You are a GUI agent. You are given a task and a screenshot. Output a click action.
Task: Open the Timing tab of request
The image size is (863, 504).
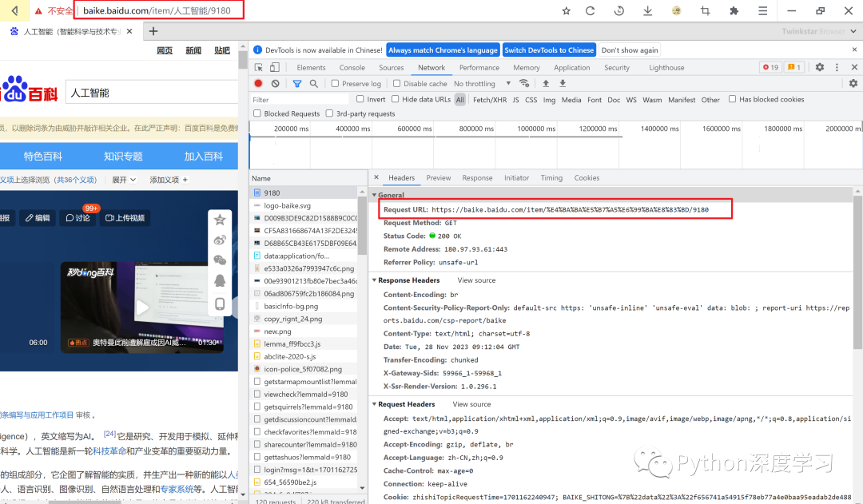551,178
